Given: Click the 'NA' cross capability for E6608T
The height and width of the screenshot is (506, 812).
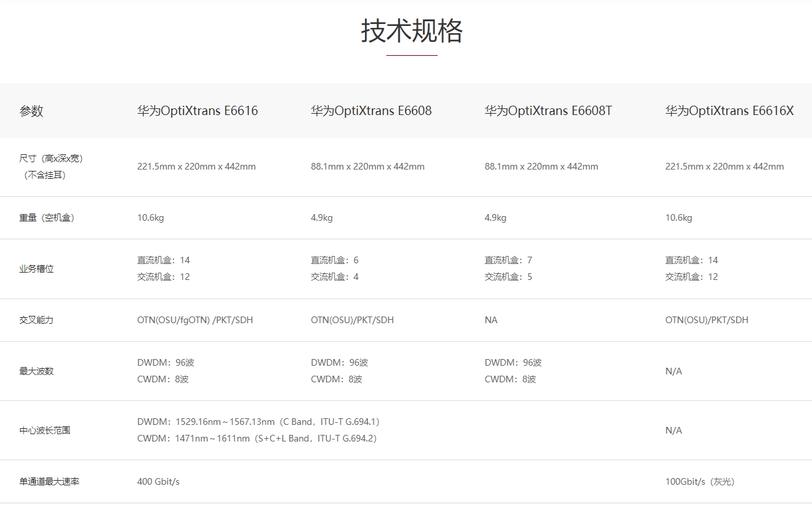Looking at the screenshot, I should [491, 320].
